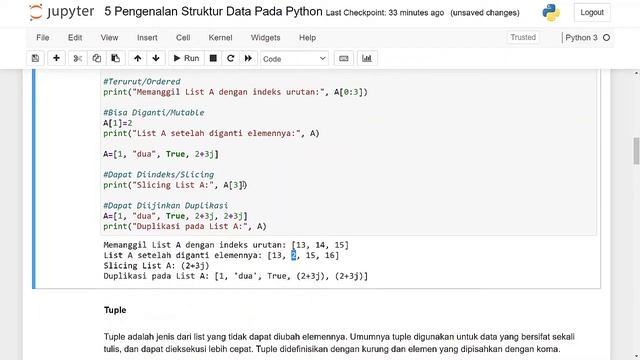Rename the notebook title '5 Pengenalan Struktur Data Pada Python'

click(x=213, y=11)
